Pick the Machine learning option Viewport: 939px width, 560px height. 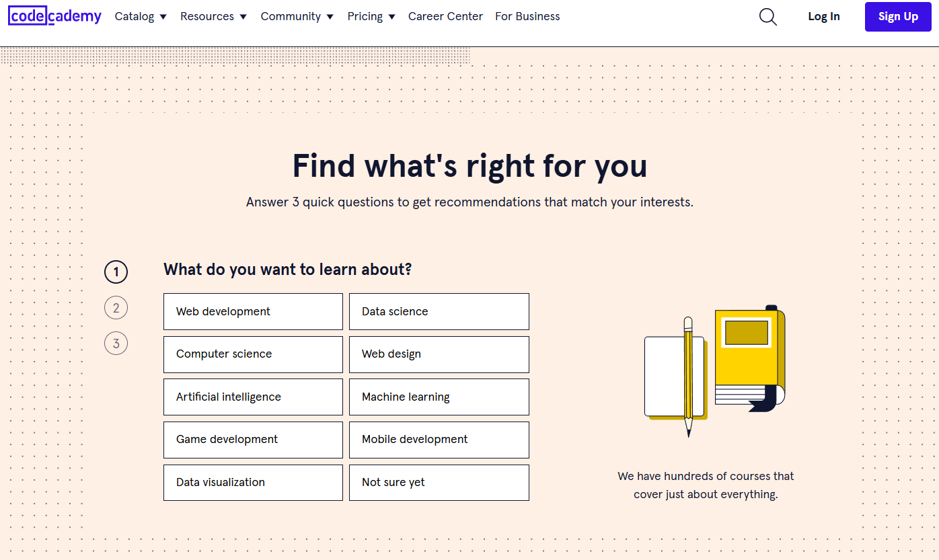coord(439,397)
